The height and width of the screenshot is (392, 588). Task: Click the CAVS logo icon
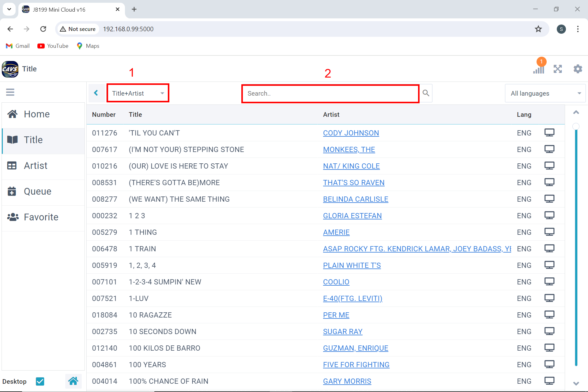(10, 69)
